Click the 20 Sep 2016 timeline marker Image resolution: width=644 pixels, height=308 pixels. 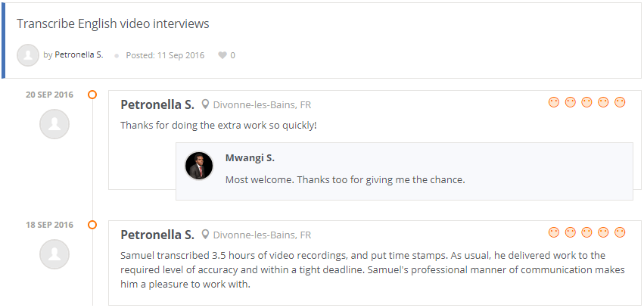pos(92,95)
